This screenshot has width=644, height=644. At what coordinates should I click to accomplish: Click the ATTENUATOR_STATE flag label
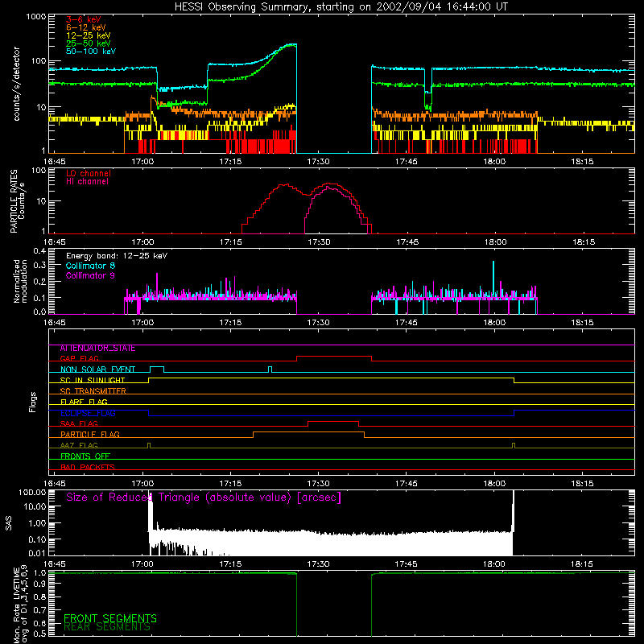pos(97,349)
